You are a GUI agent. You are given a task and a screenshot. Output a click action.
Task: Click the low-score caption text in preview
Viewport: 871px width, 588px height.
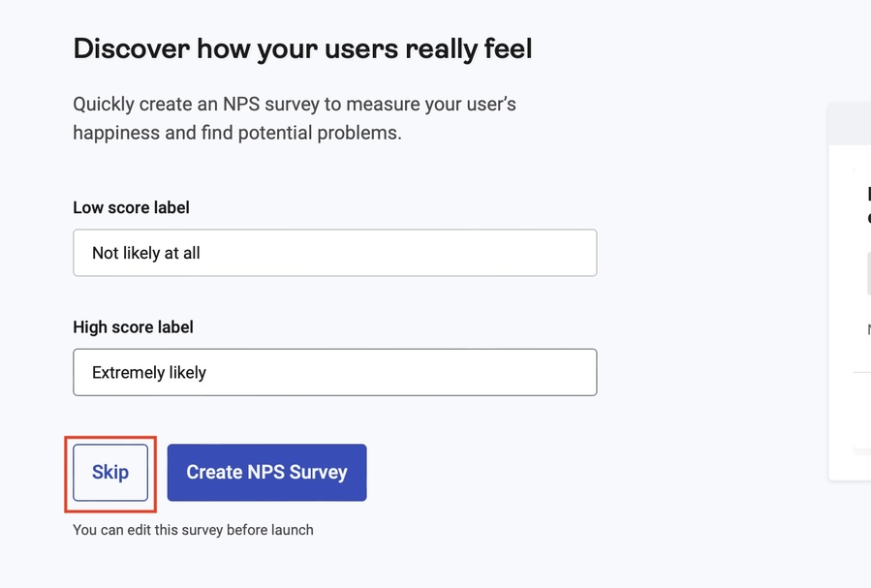pyautogui.click(x=868, y=330)
